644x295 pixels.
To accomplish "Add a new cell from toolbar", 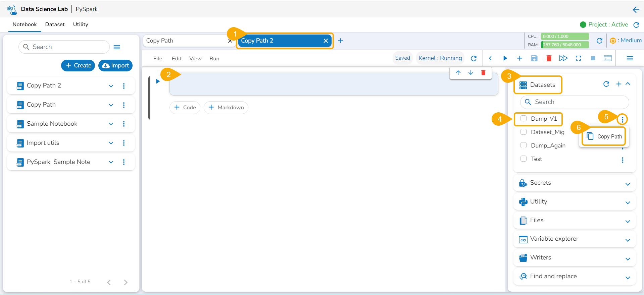I will pos(519,58).
